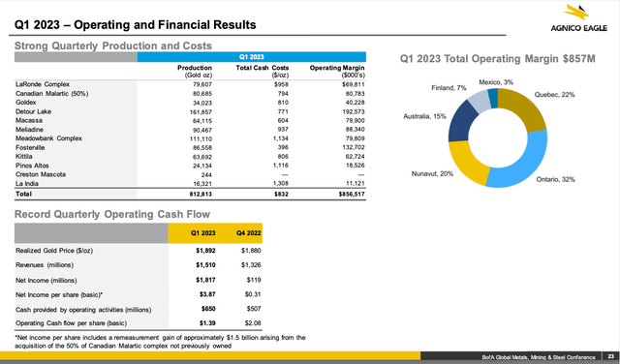The width and height of the screenshot is (620, 364).
Task: Click the Mexico 3% chart slice
Action: (x=493, y=98)
